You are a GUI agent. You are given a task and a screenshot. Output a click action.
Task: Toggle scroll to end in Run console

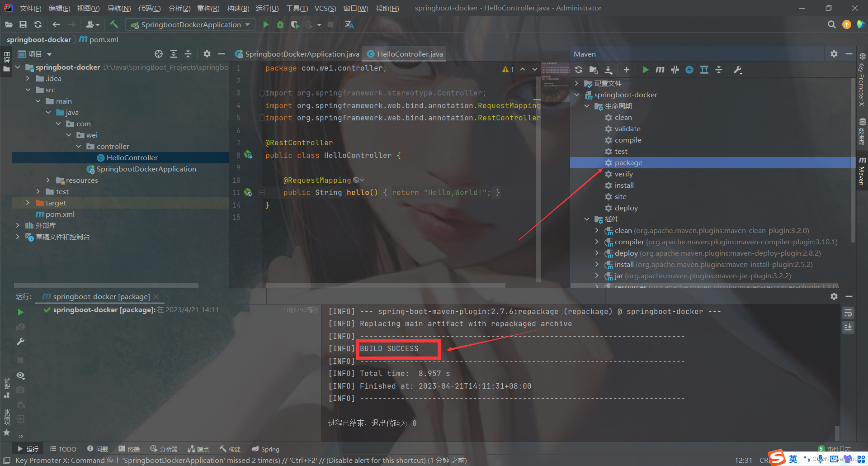pyautogui.click(x=848, y=327)
